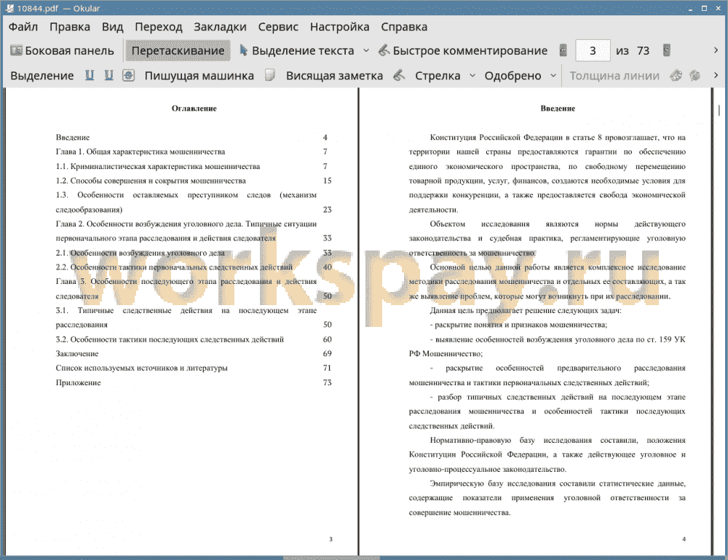Click the footer page number 3

click(331, 539)
